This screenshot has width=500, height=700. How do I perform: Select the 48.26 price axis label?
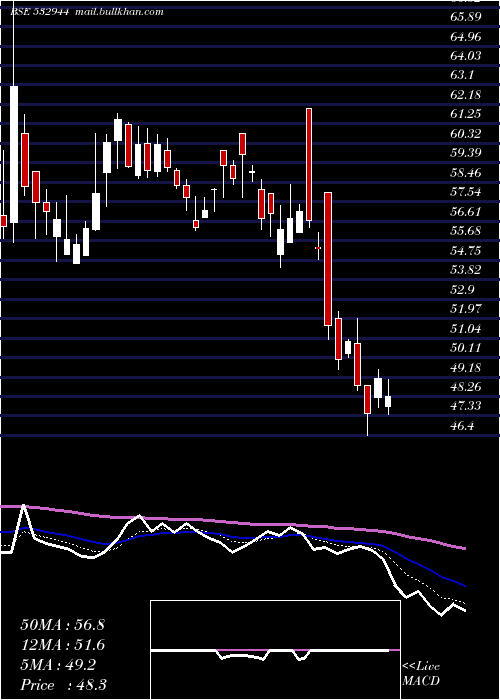click(x=466, y=386)
